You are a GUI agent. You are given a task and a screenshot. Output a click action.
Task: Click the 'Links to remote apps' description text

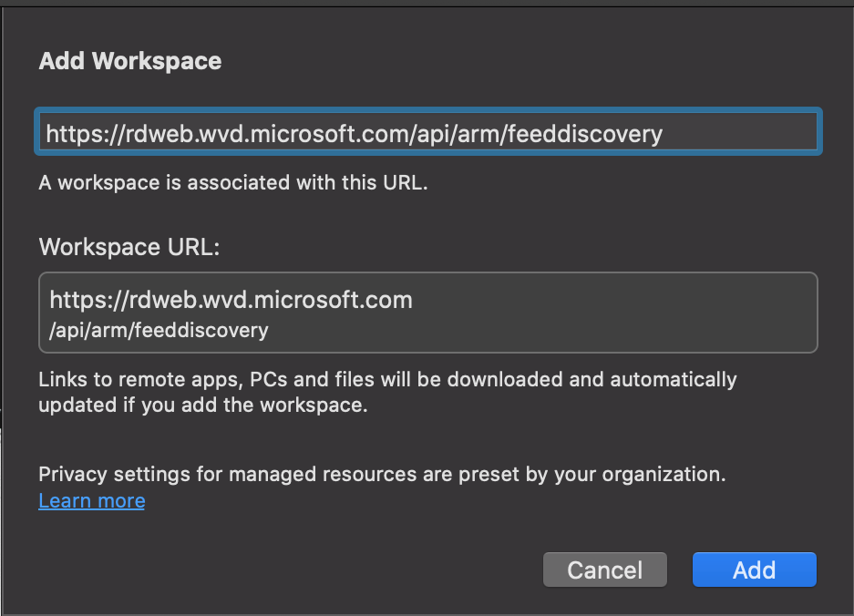[x=387, y=392]
